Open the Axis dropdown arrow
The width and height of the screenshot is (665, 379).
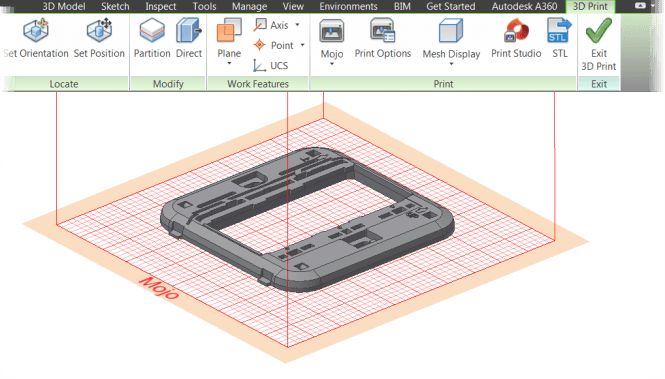point(297,25)
